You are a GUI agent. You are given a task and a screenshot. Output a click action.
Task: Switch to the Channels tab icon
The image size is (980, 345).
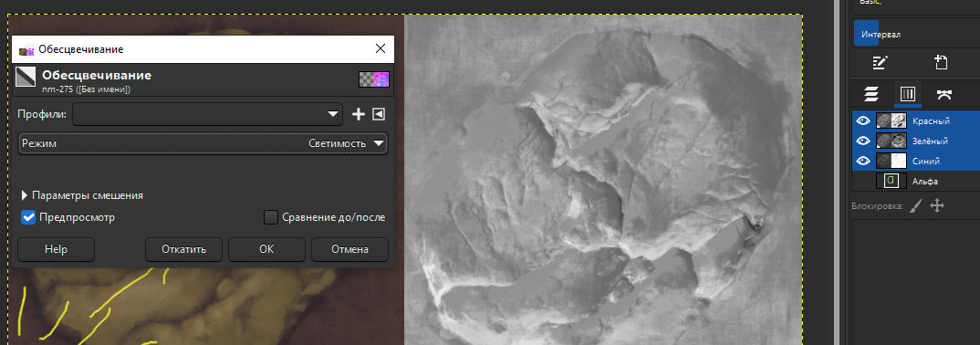[908, 94]
